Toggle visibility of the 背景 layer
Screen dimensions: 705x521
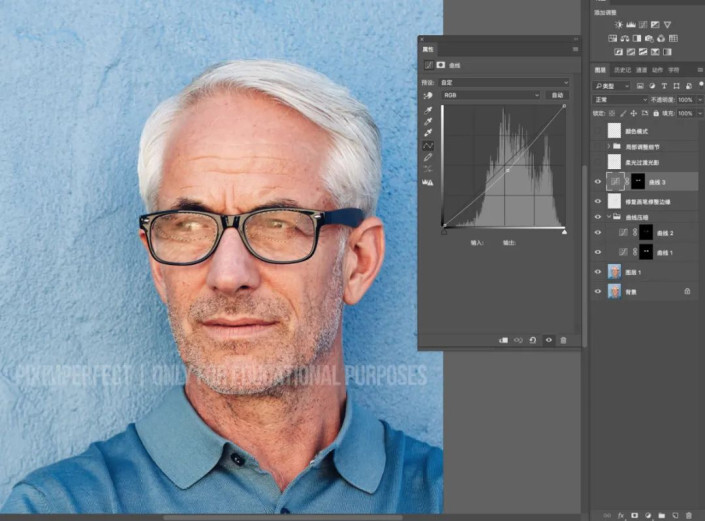598,291
